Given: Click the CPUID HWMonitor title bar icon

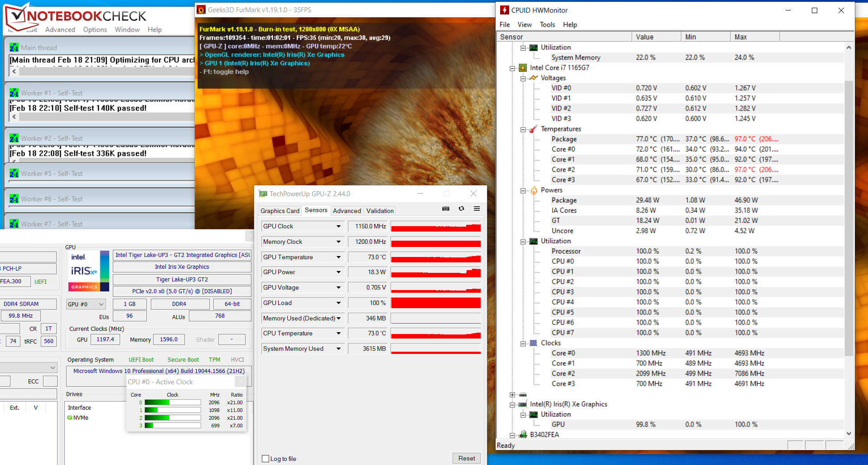Looking at the screenshot, I should click(x=504, y=10).
